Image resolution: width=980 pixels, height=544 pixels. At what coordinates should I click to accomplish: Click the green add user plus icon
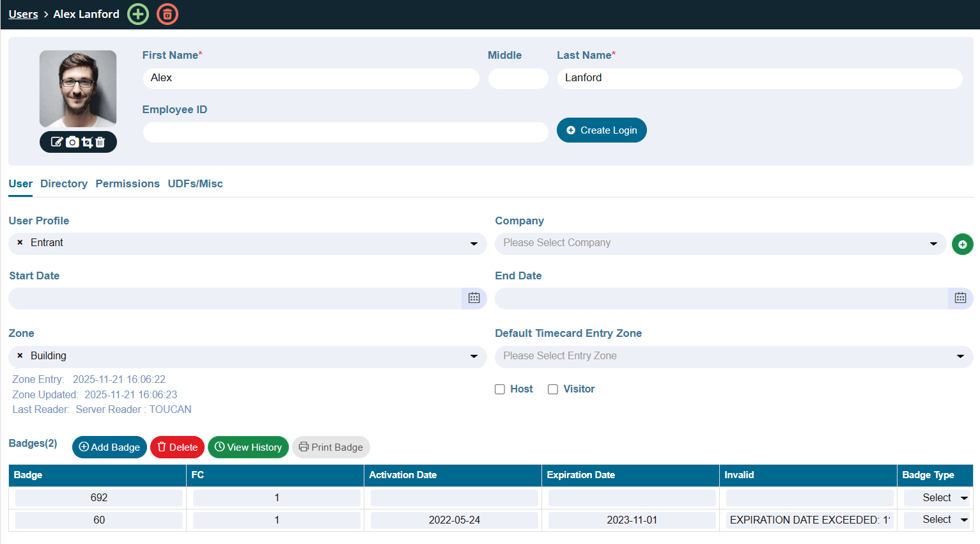(x=138, y=14)
